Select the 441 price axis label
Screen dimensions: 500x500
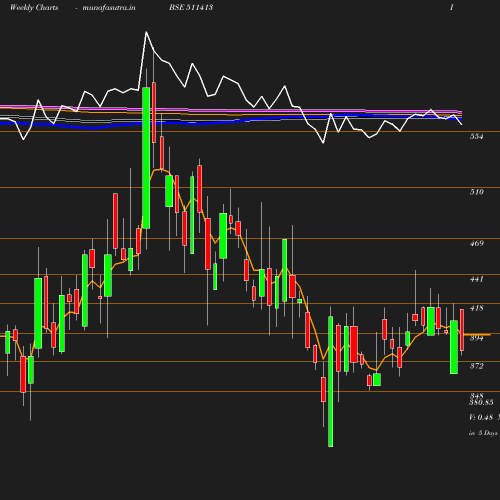point(477,279)
